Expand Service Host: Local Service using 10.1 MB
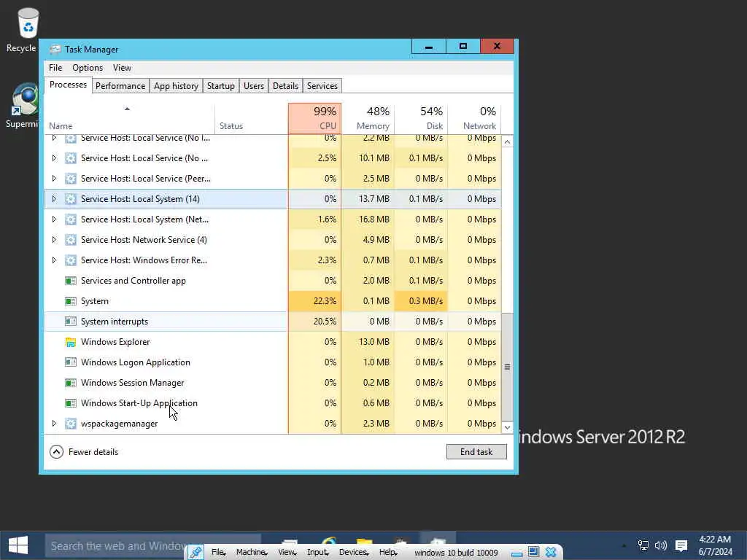 [x=54, y=158]
